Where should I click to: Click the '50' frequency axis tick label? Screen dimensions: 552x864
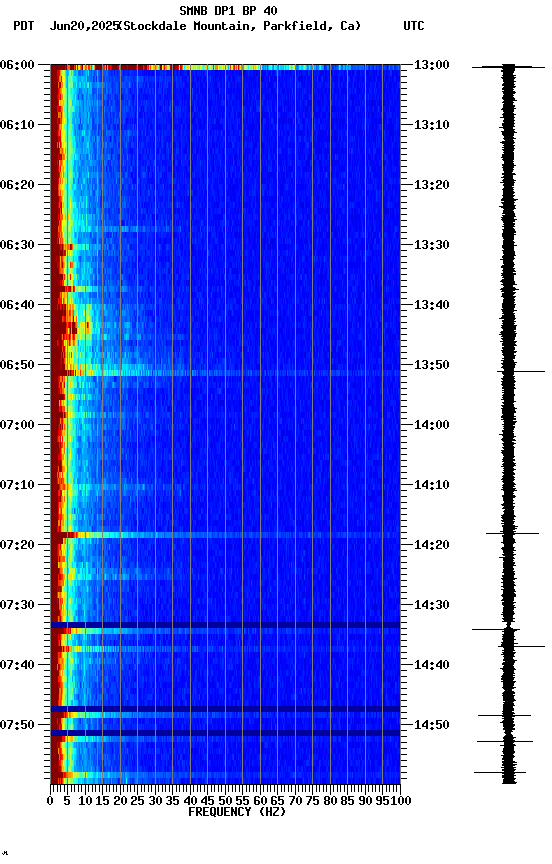tap(225, 802)
